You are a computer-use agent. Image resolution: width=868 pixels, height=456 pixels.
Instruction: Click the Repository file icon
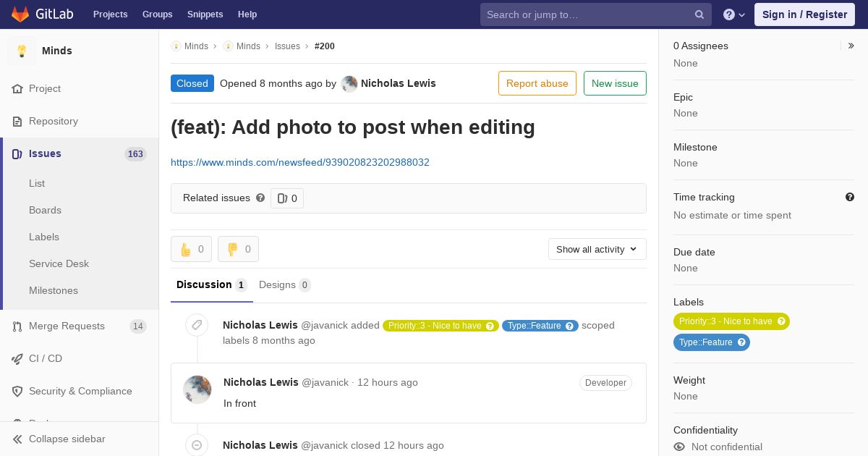pos(17,121)
